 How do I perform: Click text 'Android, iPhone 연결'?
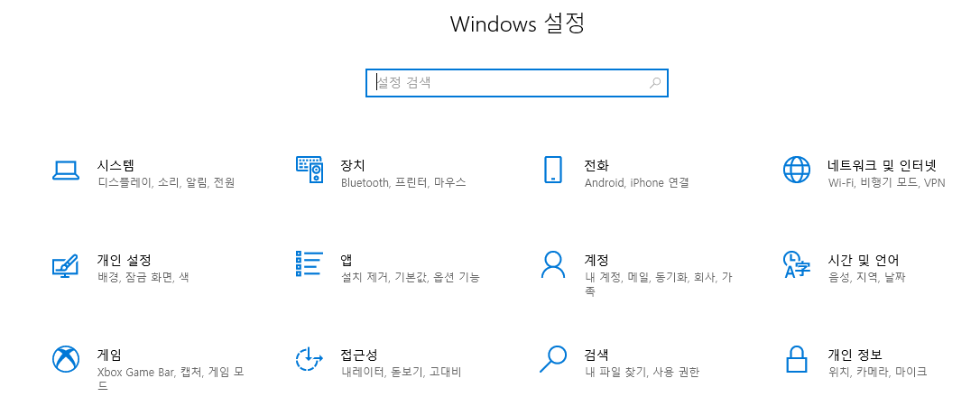tap(636, 183)
